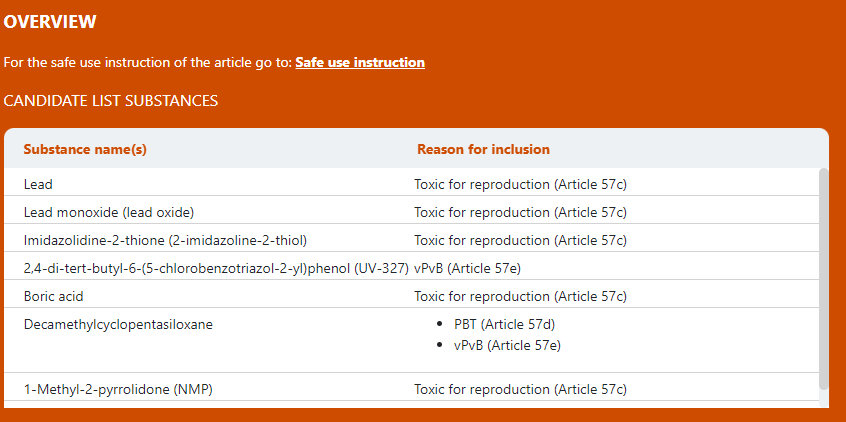The width and height of the screenshot is (846, 422).
Task: Select the Decamethylcyclopentasiloxane substance name
Action: click(118, 324)
